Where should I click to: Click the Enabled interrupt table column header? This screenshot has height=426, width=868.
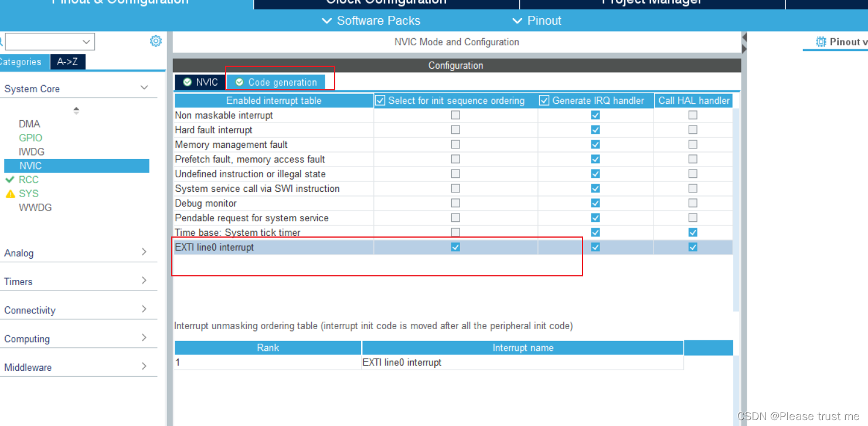click(x=274, y=100)
